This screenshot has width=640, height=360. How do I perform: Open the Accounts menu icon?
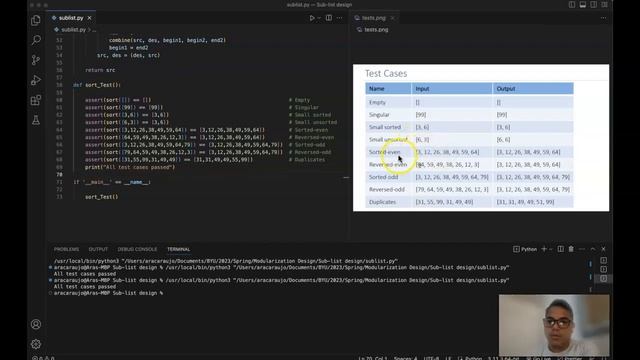click(x=36, y=324)
